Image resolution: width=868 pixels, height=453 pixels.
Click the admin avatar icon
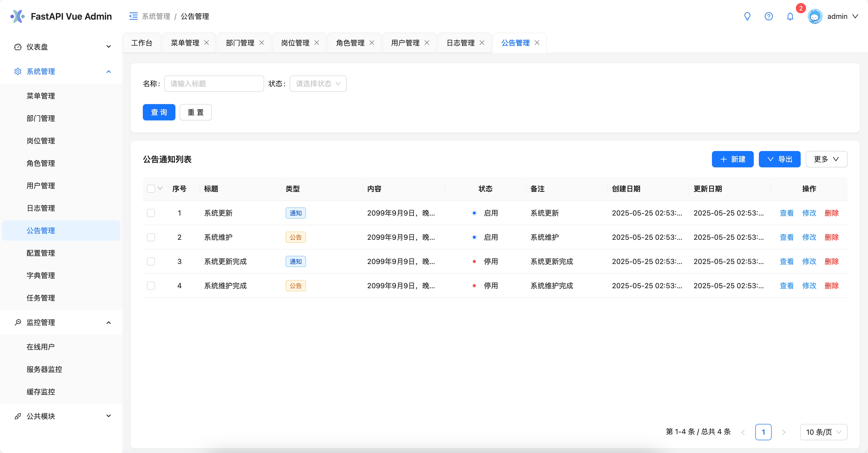[x=815, y=16]
